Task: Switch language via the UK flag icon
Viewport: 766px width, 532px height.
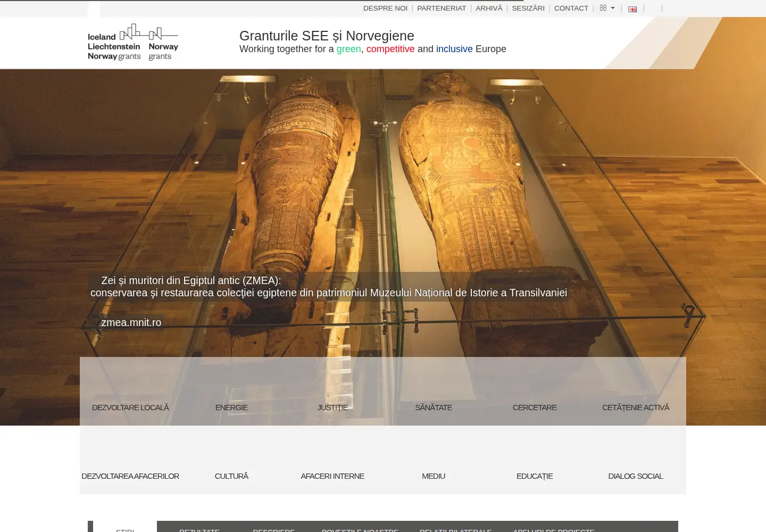Action: pyautogui.click(x=632, y=9)
